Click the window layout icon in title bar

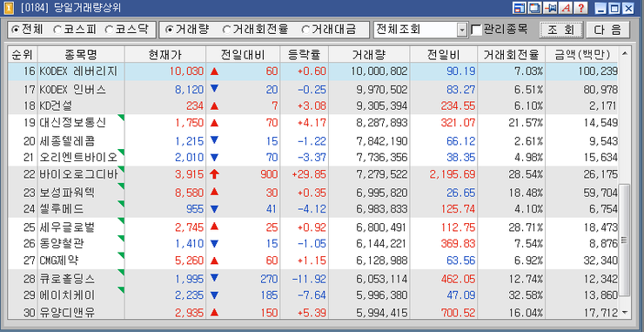520,8
